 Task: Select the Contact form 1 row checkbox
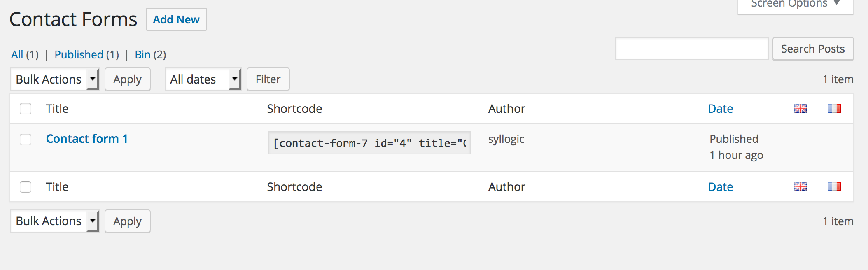26,140
